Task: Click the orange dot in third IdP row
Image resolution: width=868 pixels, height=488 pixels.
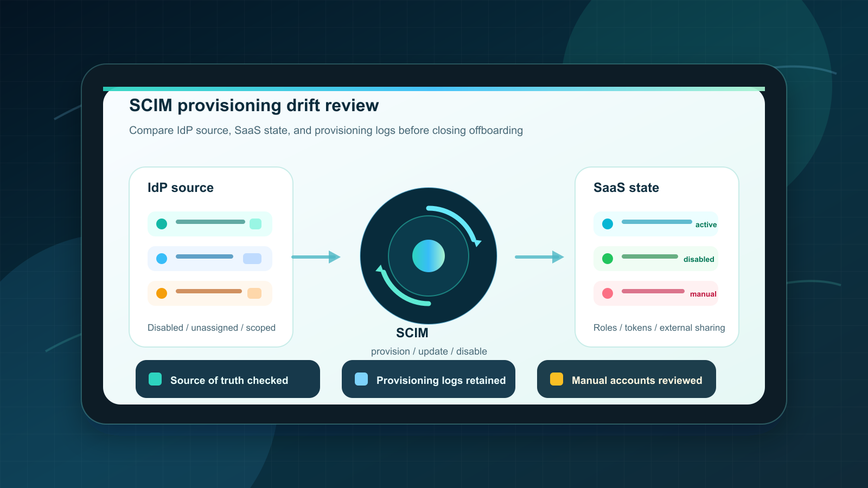Action: click(x=162, y=293)
